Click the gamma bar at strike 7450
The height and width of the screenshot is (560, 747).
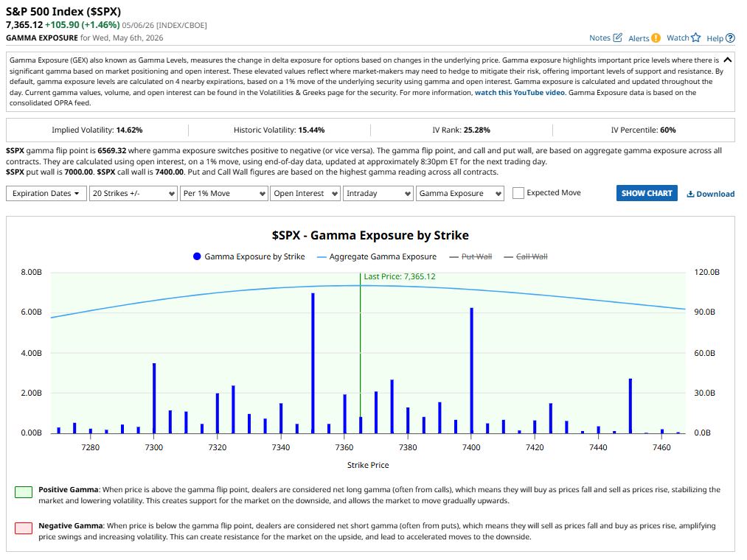pos(630,406)
